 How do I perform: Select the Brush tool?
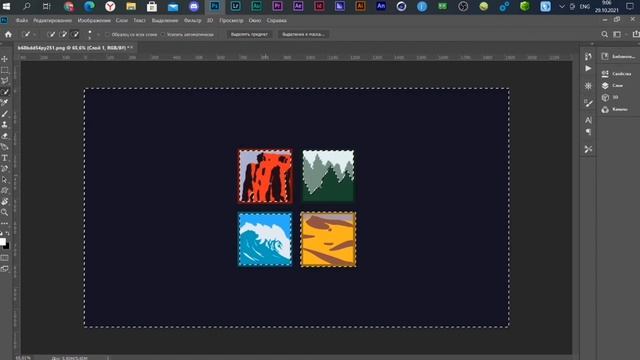[x=4, y=114]
